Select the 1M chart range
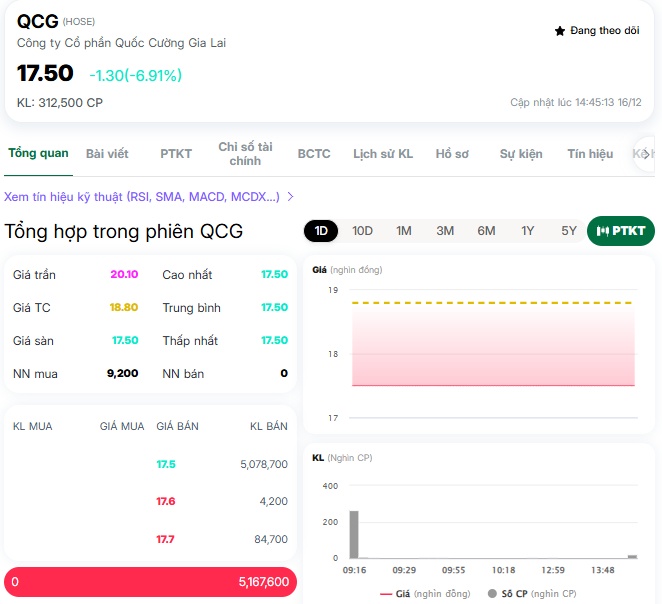 [404, 231]
